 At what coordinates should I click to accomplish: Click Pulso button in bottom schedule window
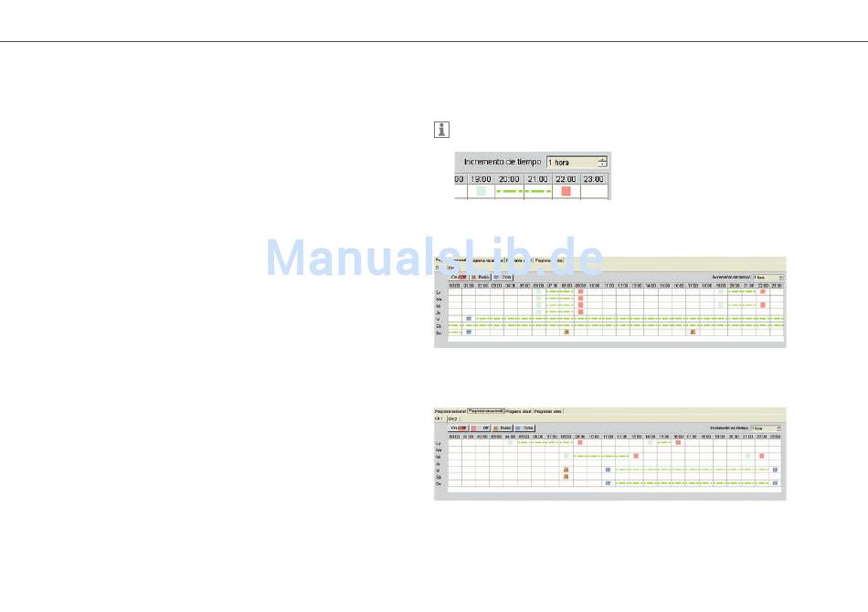coord(503,427)
